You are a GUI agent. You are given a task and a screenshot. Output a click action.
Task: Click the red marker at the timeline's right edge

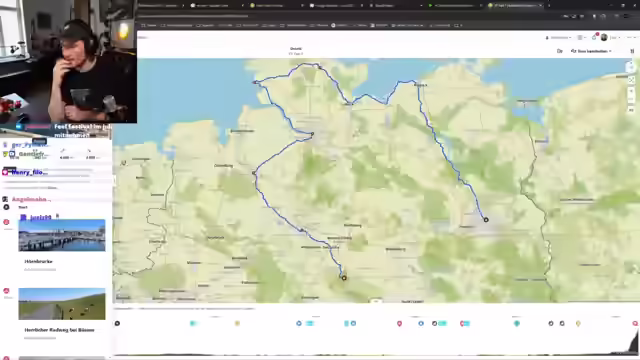[635, 323]
